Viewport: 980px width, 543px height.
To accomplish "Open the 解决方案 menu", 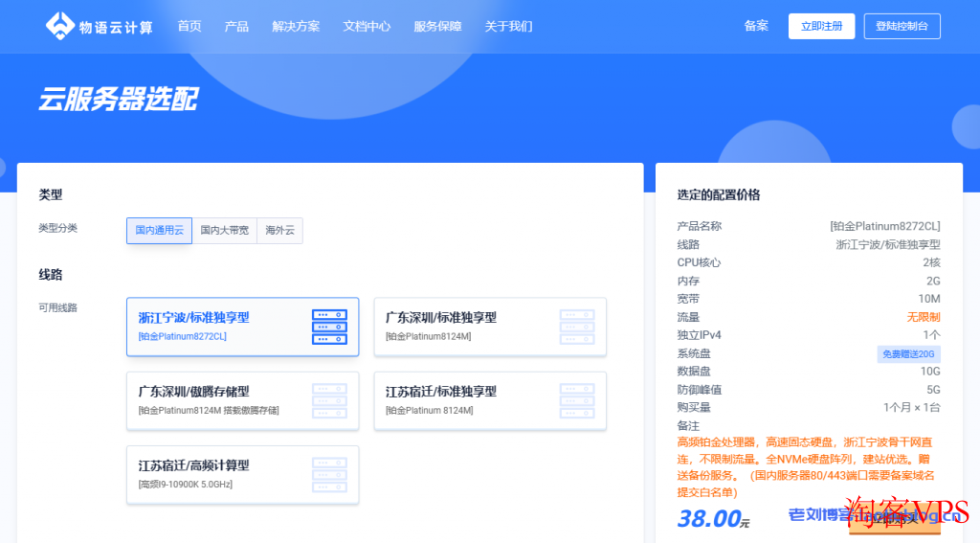I will [296, 26].
